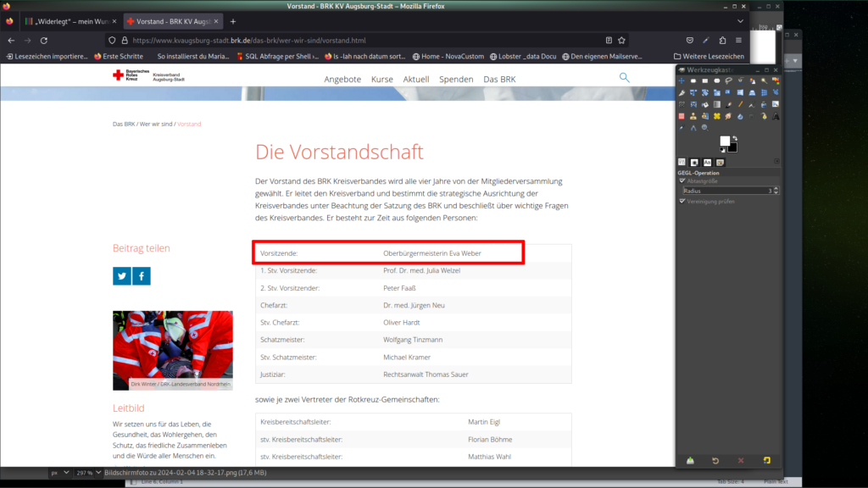Screen dimensions: 868x488
Task: Select the Move tool in GIMP toolbox
Action: point(682,80)
